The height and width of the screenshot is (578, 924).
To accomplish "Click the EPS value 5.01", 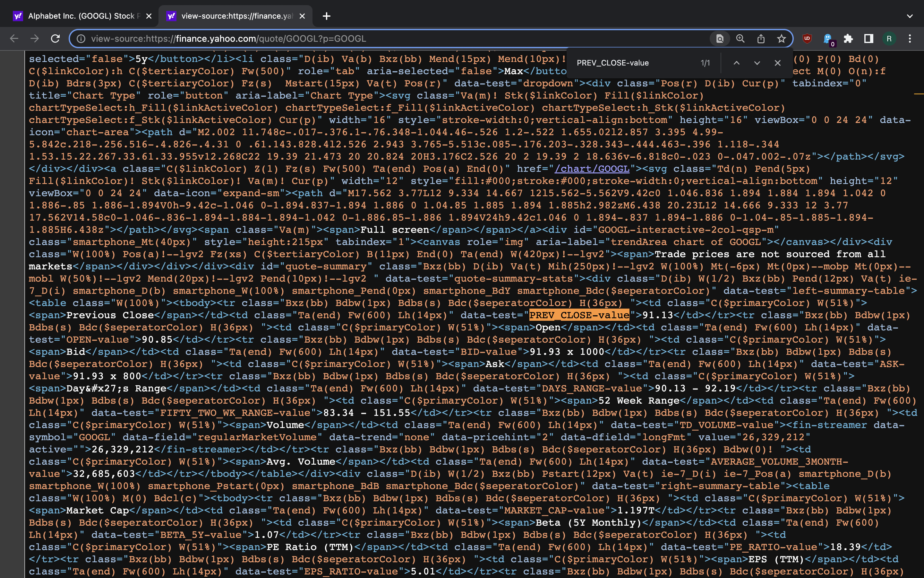I will click(423, 572).
